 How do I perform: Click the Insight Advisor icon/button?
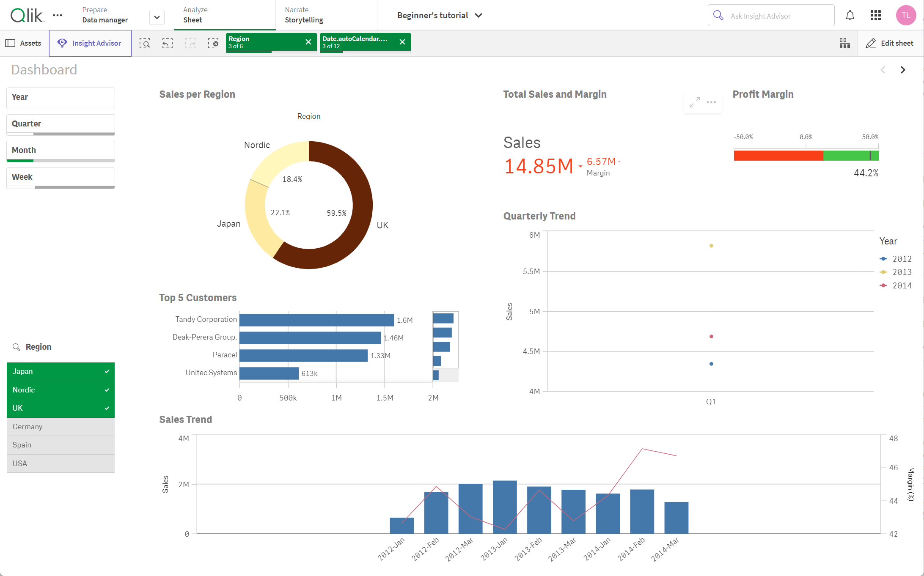pos(90,42)
